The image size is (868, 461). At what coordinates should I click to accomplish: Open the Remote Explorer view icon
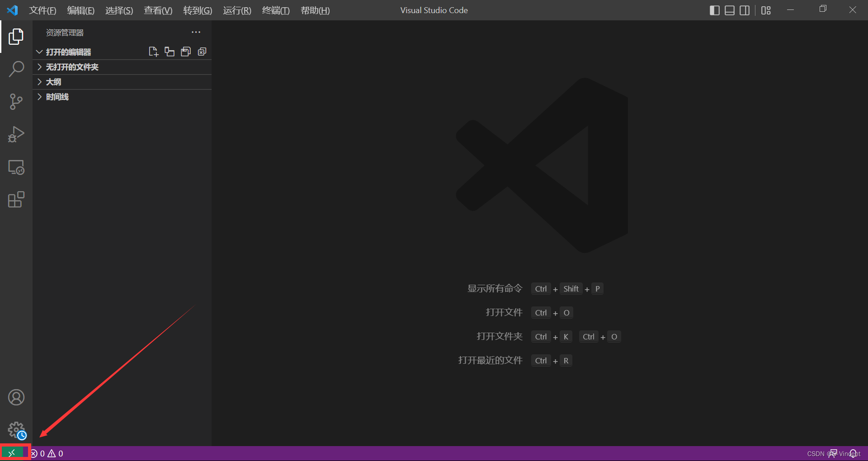tap(16, 167)
